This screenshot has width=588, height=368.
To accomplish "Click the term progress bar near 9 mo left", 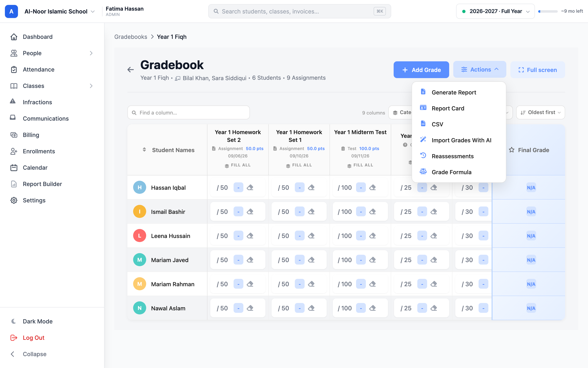I will click(548, 11).
